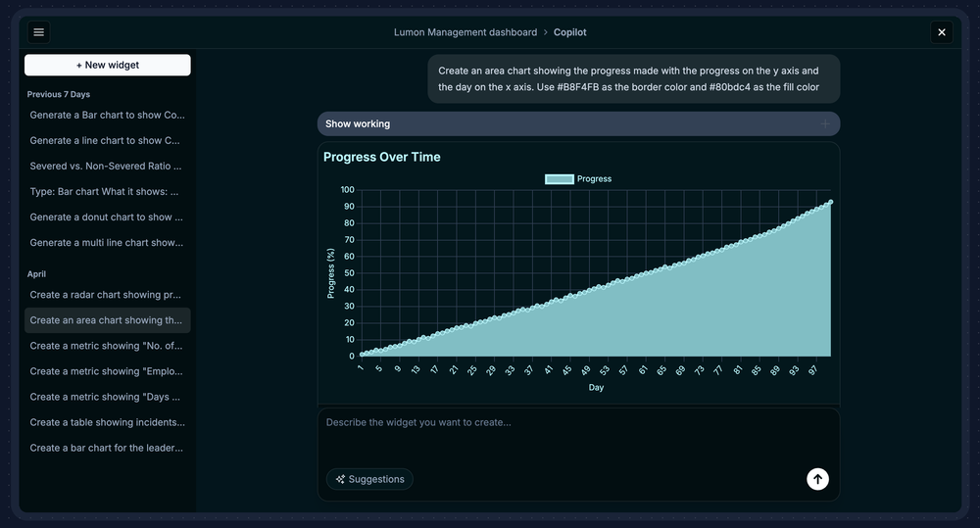Viewport: 980px width, 528px height.
Task: Select 'Create an area chart' conversation
Action: coord(107,320)
